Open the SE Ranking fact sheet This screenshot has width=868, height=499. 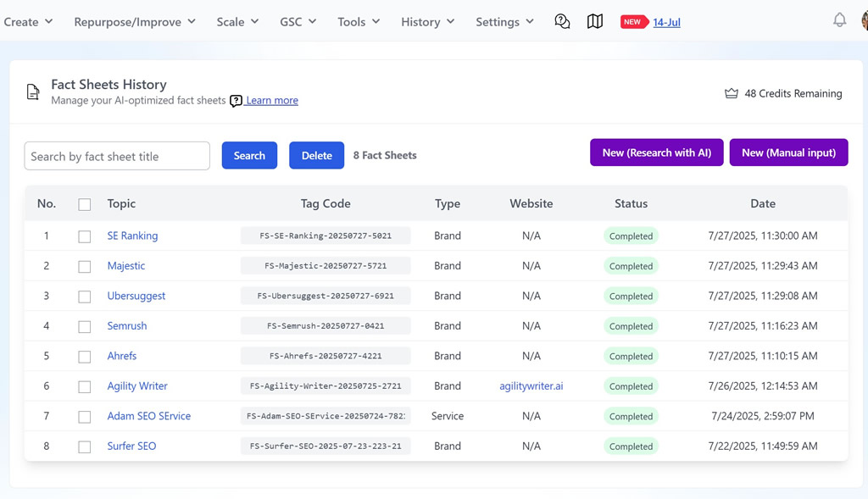click(132, 236)
